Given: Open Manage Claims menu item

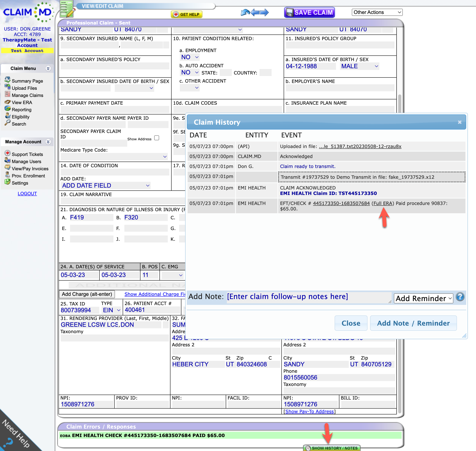Looking at the screenshot, I should (x=27, y=95).
